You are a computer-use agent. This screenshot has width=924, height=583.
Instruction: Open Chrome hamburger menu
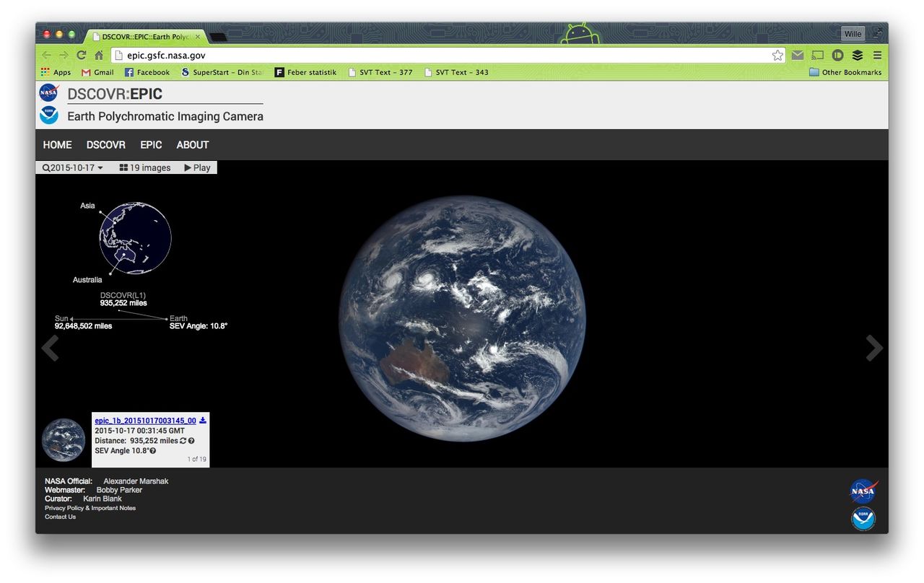tap(877, 56)
